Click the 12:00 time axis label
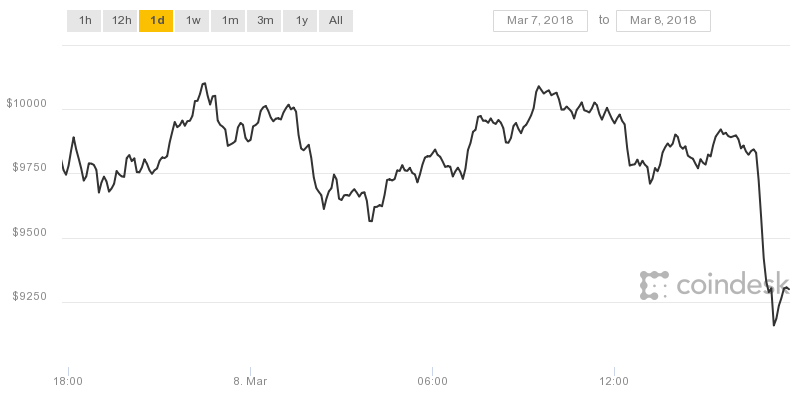This screenshot has width=800, height=400. point(614,381)
